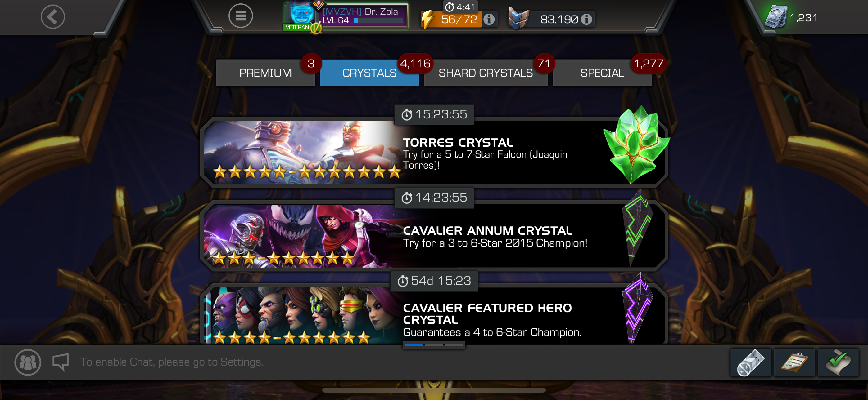
Task: Tap the chat speech bubble icon
Action: point(61,362)
